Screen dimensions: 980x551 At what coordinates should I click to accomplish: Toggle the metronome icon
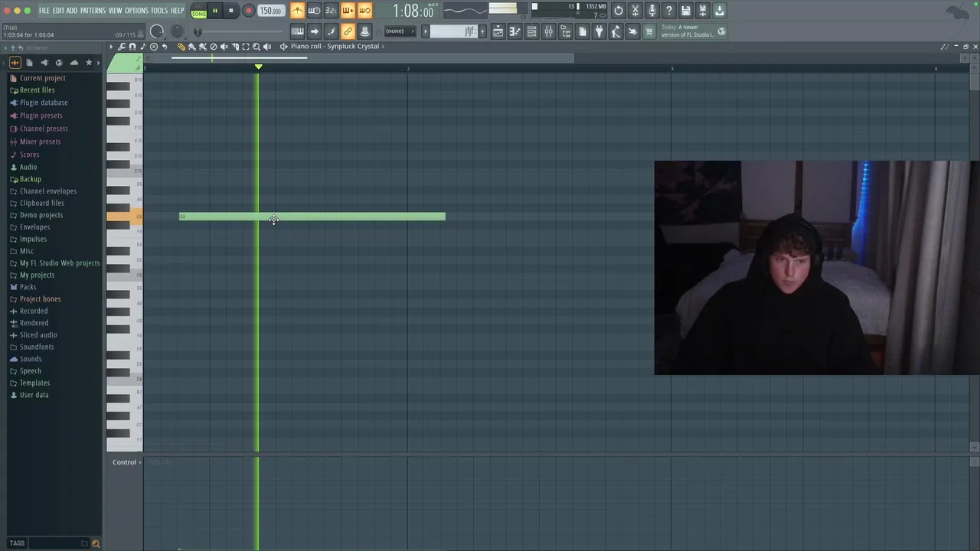pos(297,11)
